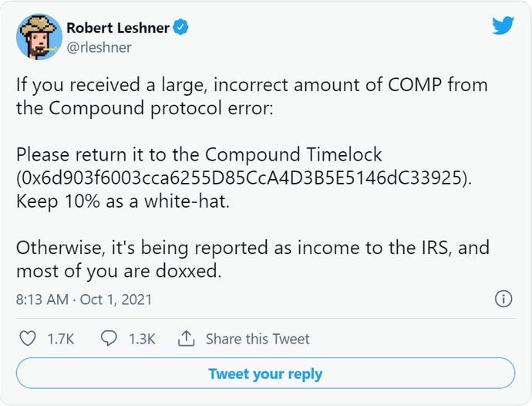The height and width of the screenshot is (406, 532).
Task: Click the share upload arrow icon
Action: [x=187, y=338]
